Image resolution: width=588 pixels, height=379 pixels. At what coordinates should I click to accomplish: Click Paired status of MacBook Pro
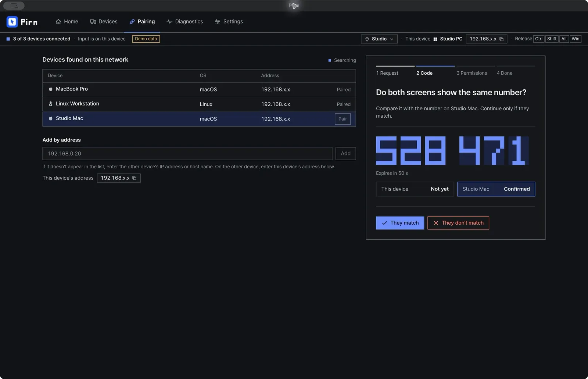(x=344, y=90)
